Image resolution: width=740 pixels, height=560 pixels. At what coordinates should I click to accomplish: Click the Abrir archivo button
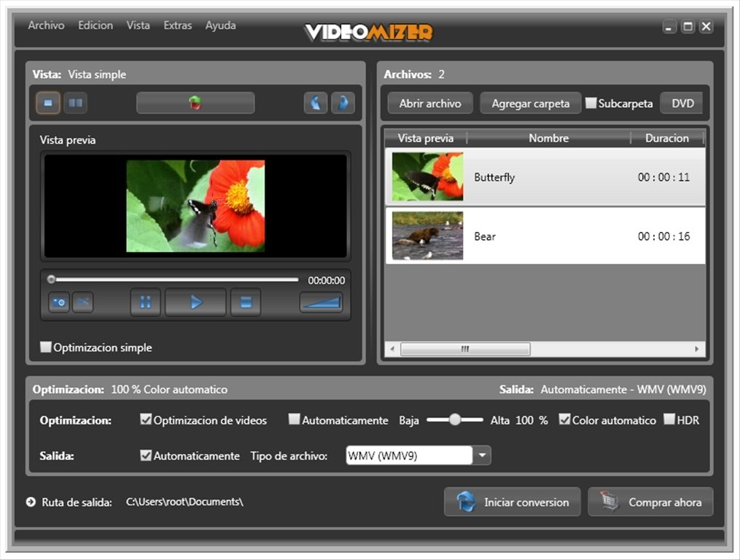(x=430, y=103)
